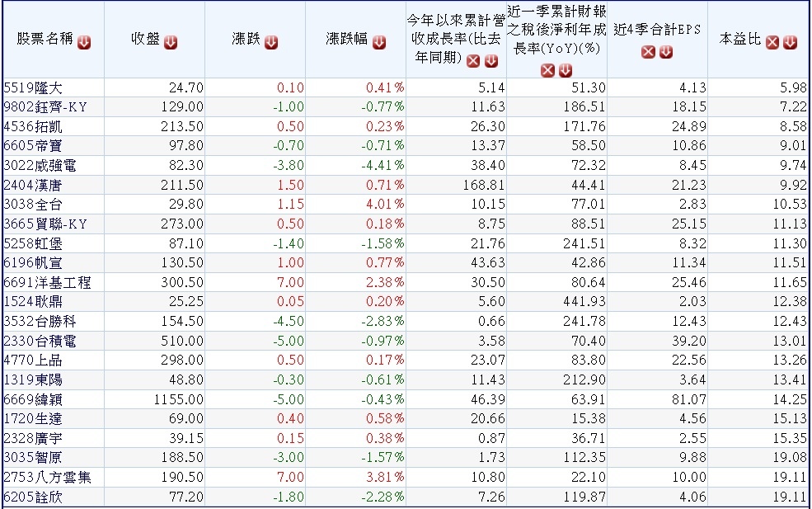
Task: Sort by 股票名稱 using its arrow icon
Action: (x=84, y=43)
